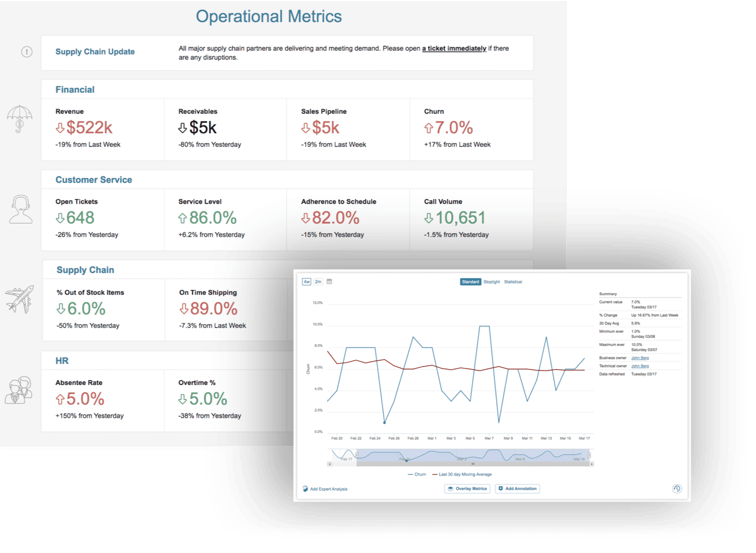Click the Operational Metrics page title
The image size is (756, 553).
pos(268,16)
